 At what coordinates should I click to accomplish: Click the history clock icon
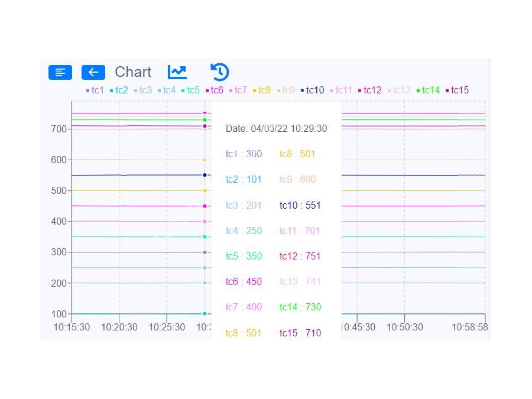[x=219, y=72]
